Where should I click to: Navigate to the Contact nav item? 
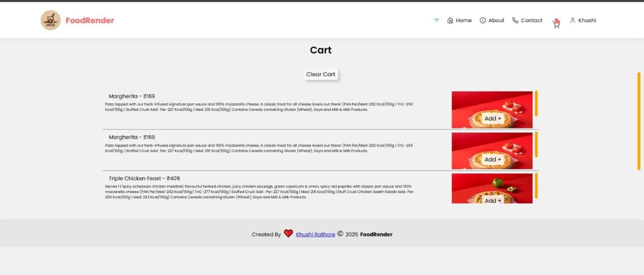[531, 20]
